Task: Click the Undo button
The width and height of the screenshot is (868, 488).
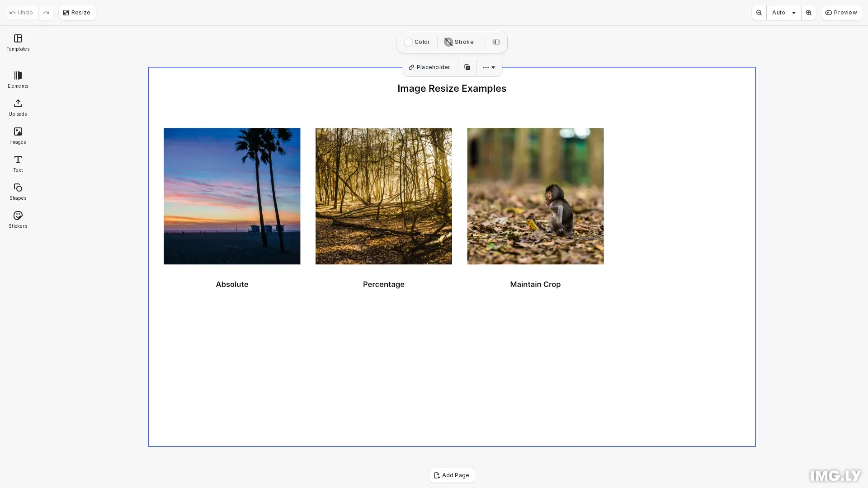Action: (20, 12)
